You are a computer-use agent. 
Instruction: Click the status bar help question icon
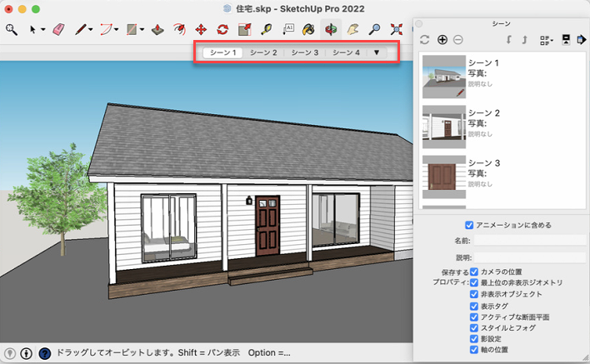[44, 353]
